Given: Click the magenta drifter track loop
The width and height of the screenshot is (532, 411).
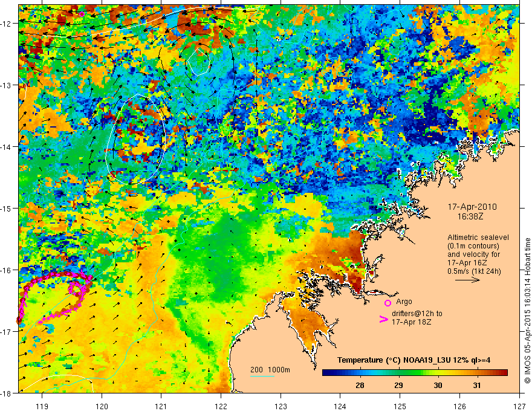Looking at the screenshot, I should [x=54, y=296].
